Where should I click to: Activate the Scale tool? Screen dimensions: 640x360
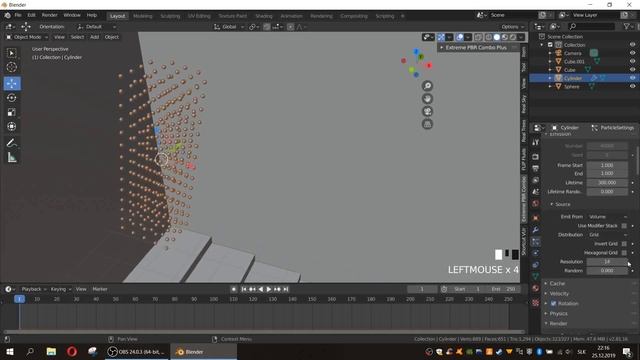click(x=11, y=112)
